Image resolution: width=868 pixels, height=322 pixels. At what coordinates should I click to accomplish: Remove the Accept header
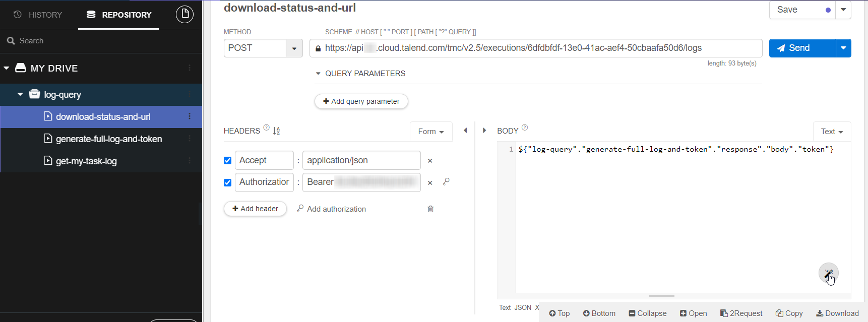(430, 161)
